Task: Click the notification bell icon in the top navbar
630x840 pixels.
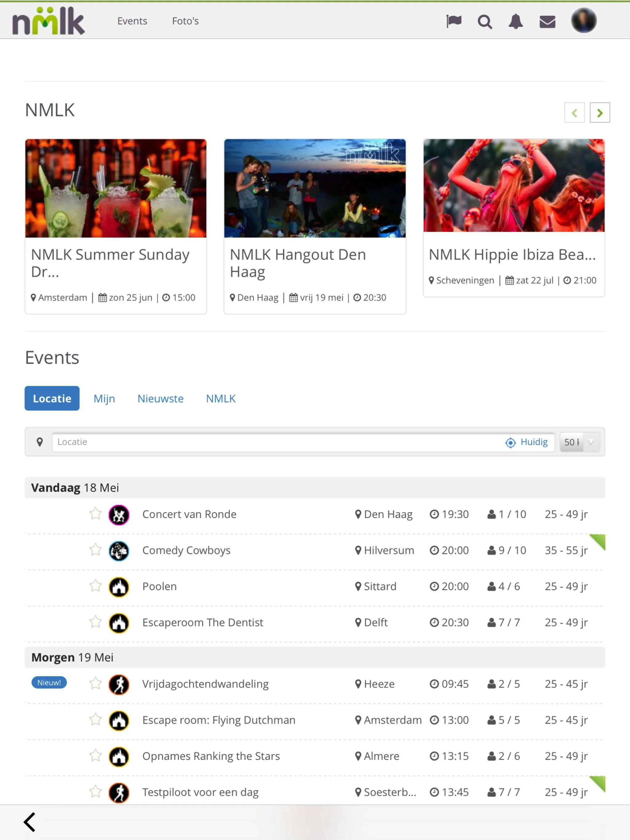Action: click(516, 21)
